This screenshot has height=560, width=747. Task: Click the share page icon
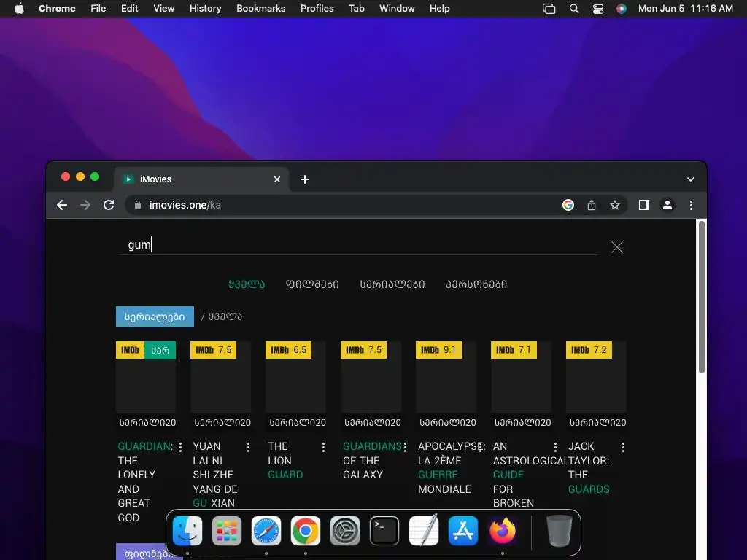[591, 205]
